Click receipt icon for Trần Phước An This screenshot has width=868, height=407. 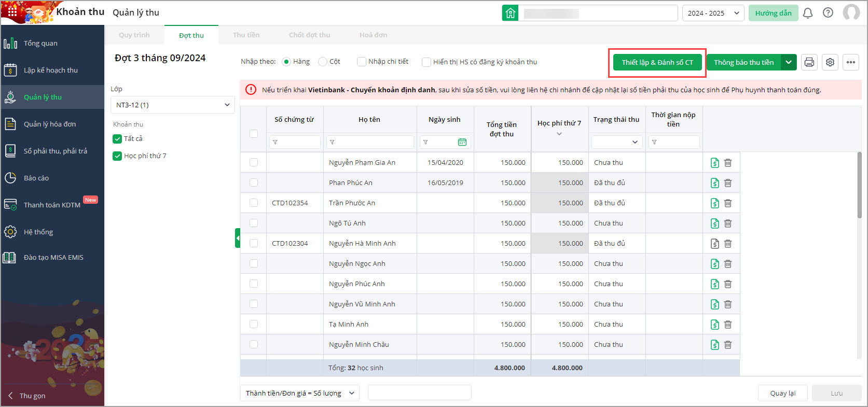(715, 203)
